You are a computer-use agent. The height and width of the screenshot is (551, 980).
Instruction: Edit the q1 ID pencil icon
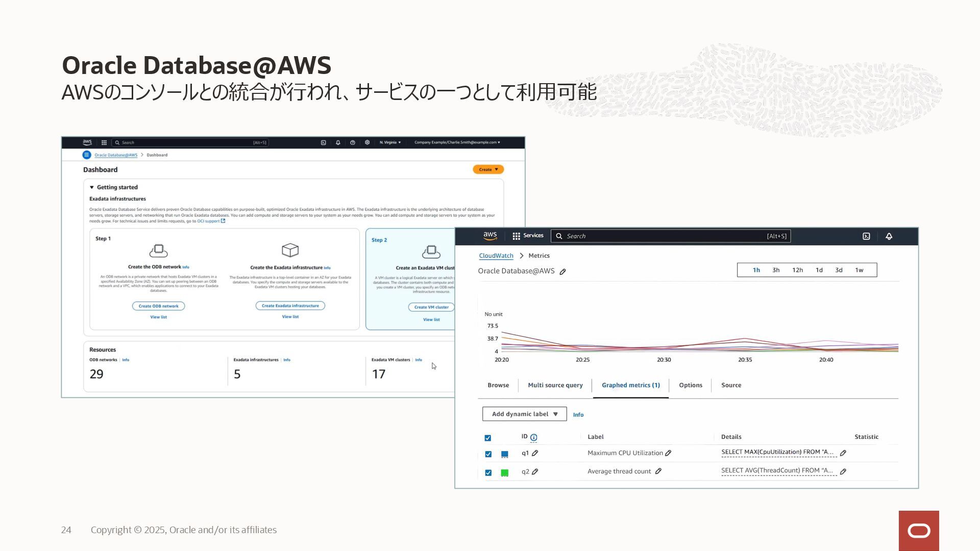[x=535, y=453]
